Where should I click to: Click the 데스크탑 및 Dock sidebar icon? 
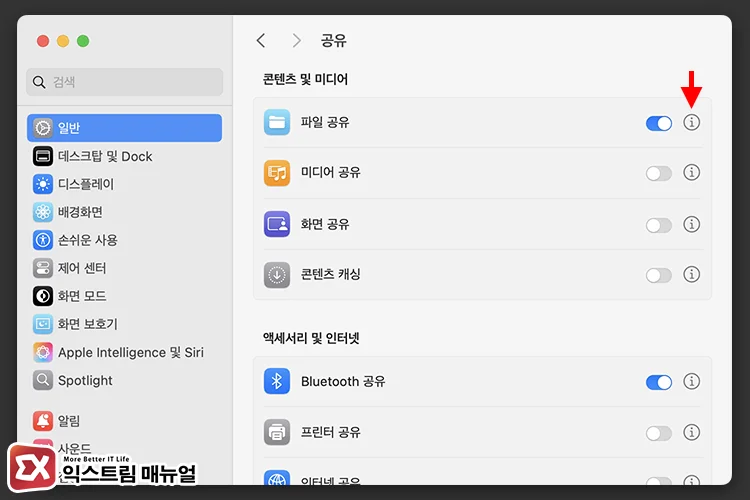coord(43,156)
